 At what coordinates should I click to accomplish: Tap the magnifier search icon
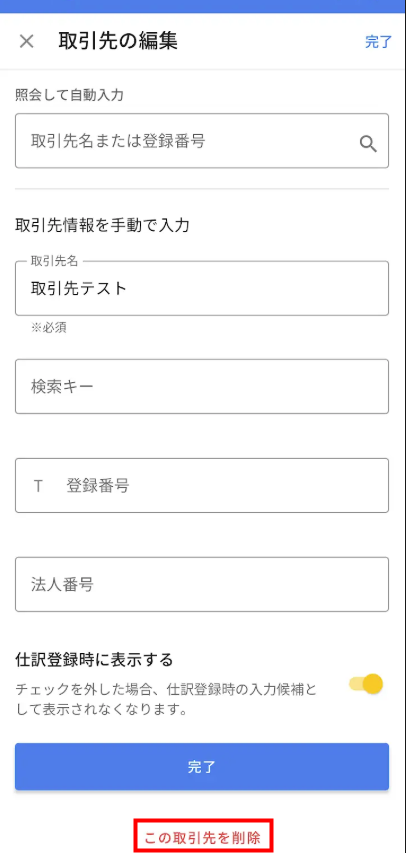(x=368, y=144)
